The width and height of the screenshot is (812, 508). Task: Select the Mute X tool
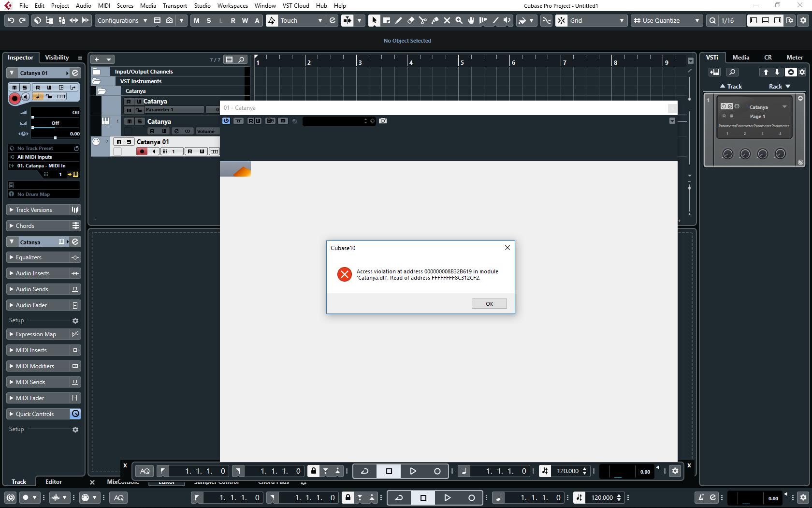447,20
